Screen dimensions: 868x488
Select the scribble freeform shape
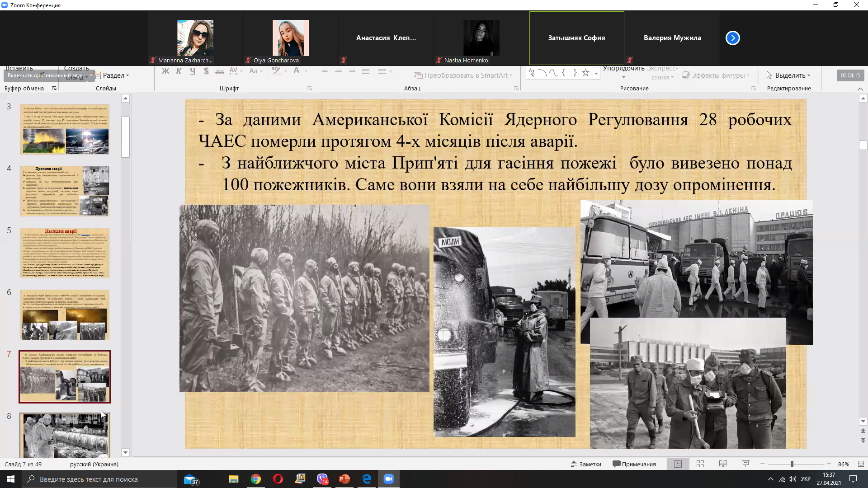click(x=532, y=73)
